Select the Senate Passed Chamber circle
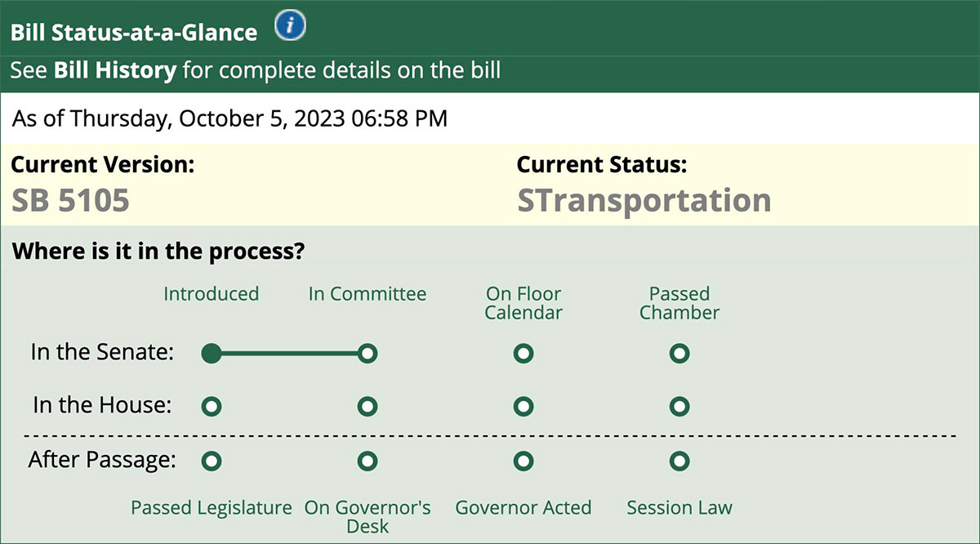This screenshot has height=544, width=980. (679, 354)
